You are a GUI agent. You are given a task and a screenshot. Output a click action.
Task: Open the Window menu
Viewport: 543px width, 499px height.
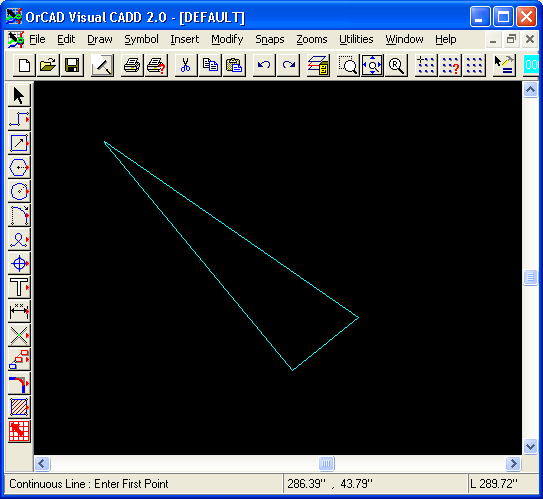click(x=404, y=39)
